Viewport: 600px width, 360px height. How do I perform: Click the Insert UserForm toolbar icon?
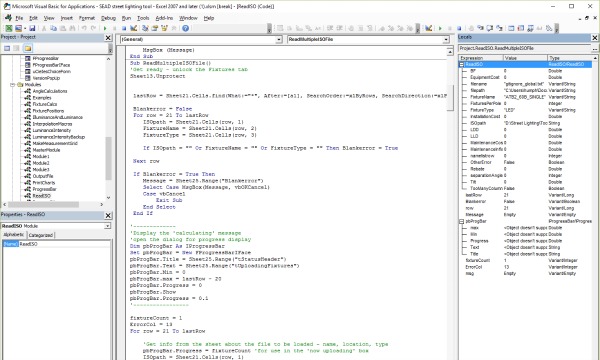click(x=18, y=28)
